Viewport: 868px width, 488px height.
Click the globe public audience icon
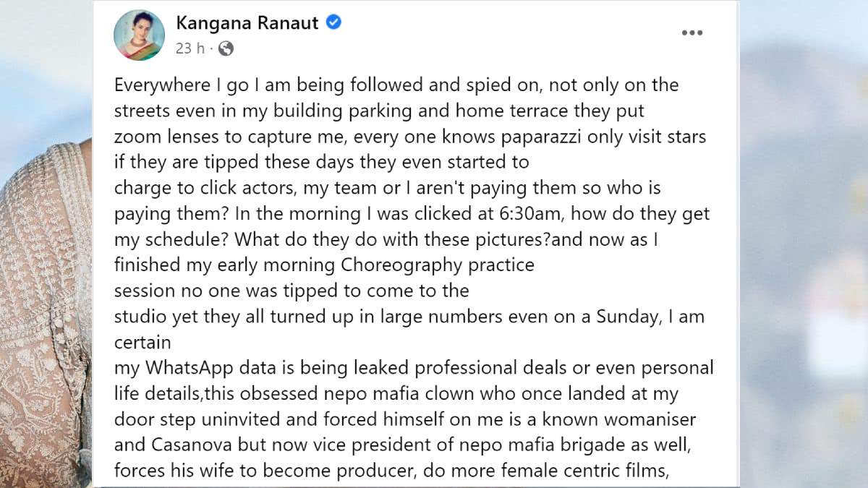click(226, 48)
